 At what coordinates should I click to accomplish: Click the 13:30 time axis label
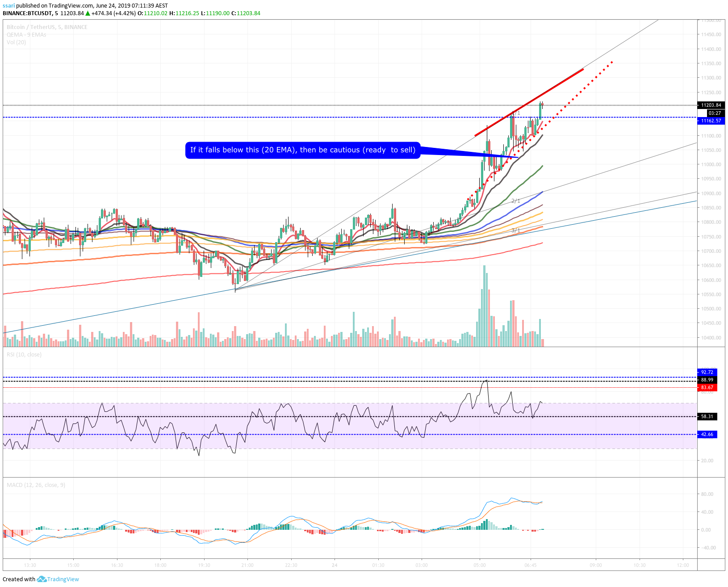(x=30, y=565)
